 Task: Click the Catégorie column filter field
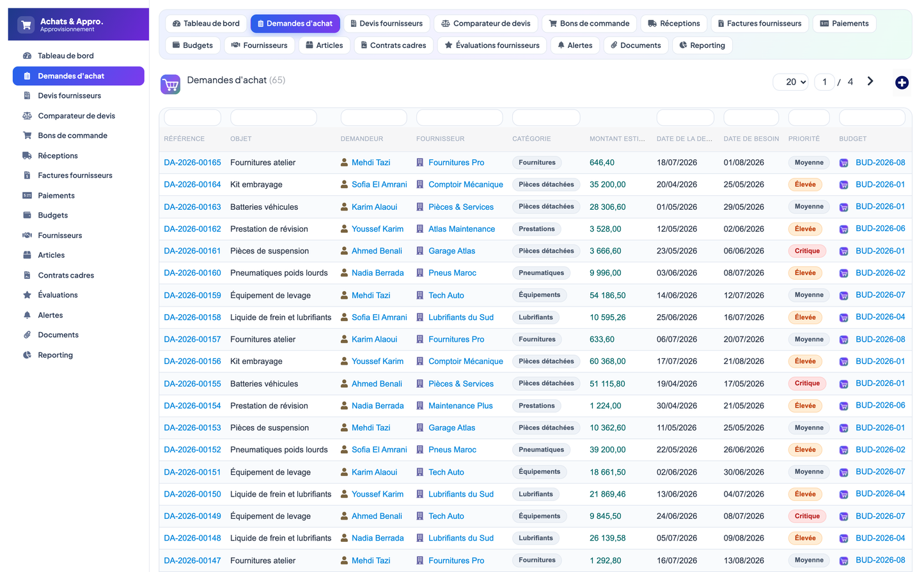(x=546, y=118)
